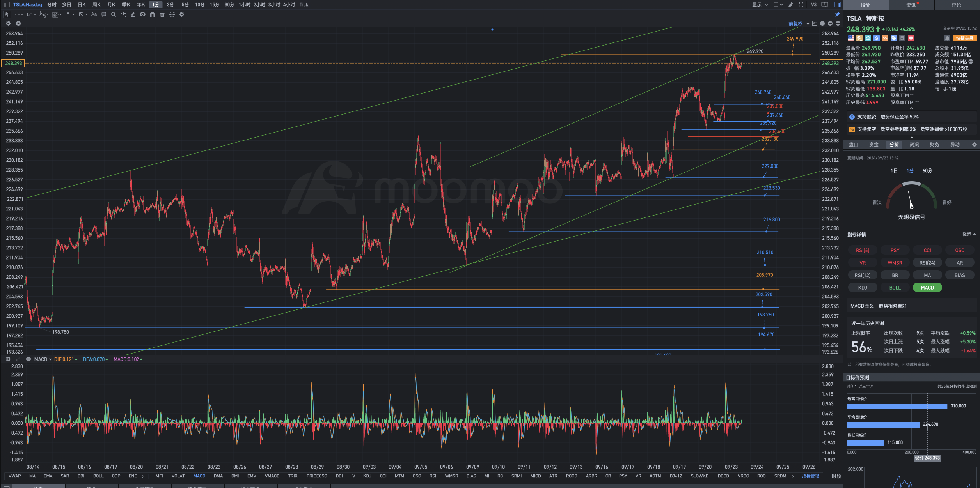Select the 1小时 timeframe
980x488 pixels.
coord(245,5)
